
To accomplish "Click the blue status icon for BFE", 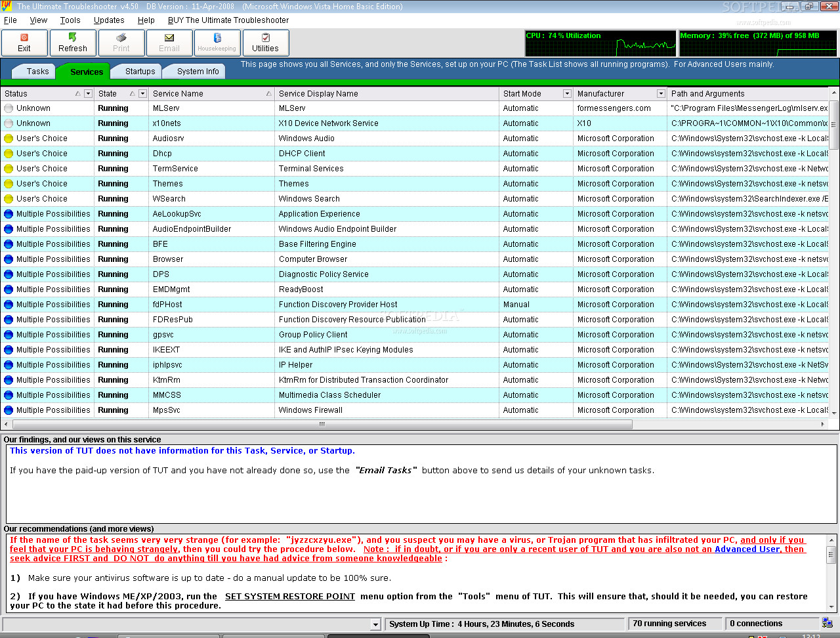I will pos(9,244).
